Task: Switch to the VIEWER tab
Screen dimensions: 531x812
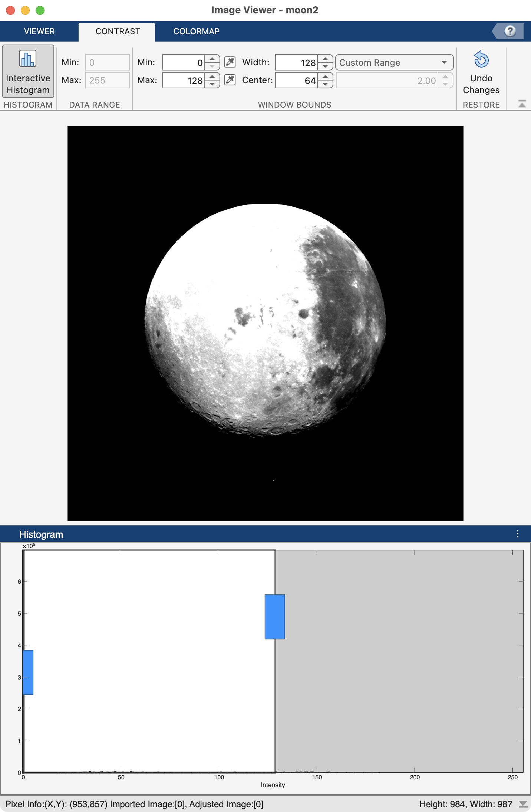Action: (x=39, y=31)
